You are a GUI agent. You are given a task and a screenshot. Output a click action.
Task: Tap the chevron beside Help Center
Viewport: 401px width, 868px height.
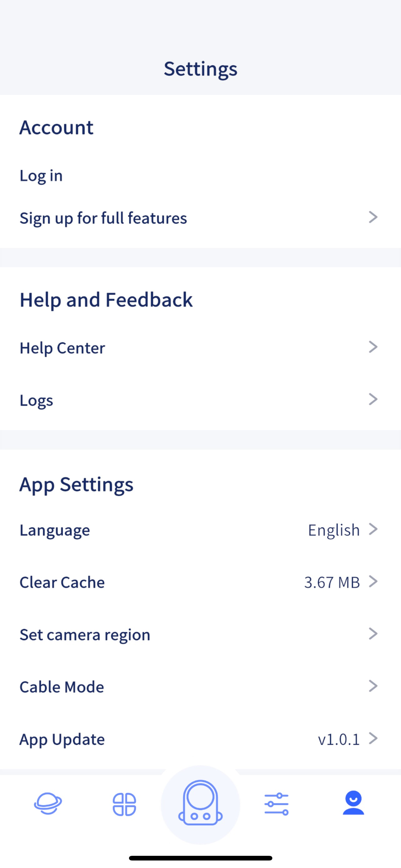click(373, 347)
